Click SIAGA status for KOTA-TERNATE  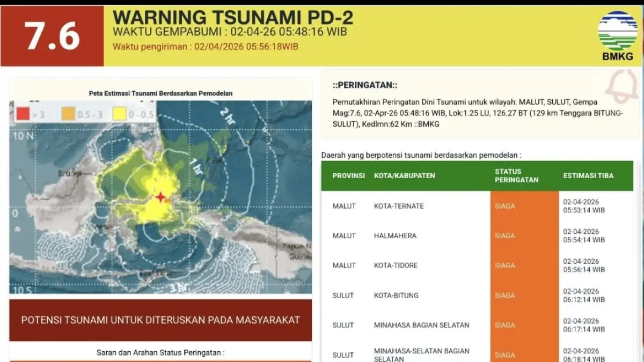tap(505, 206)
